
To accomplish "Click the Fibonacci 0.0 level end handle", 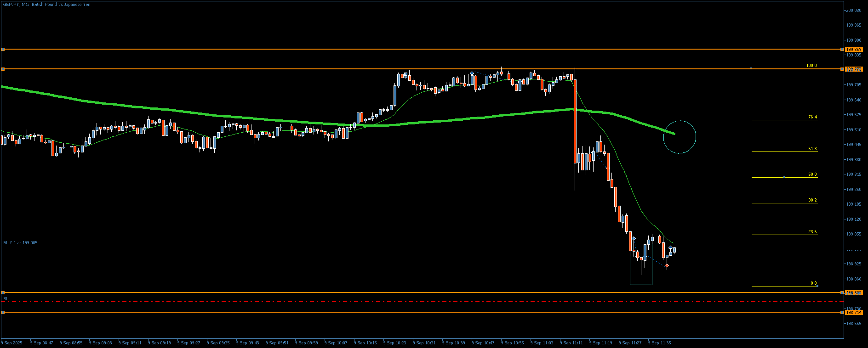I will [x=817, y=286].
